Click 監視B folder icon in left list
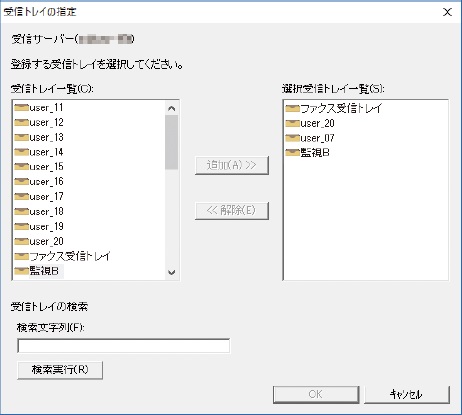 click(22, 271)
